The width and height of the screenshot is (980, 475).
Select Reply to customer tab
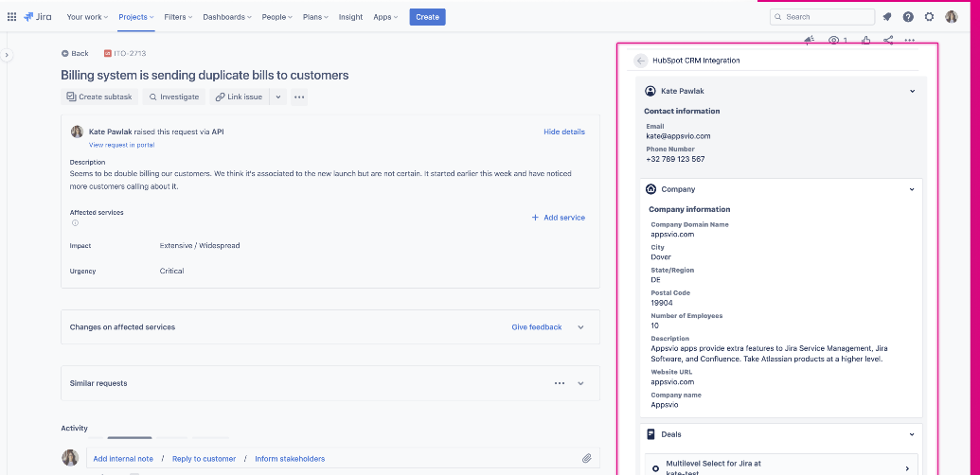(205, 459)
